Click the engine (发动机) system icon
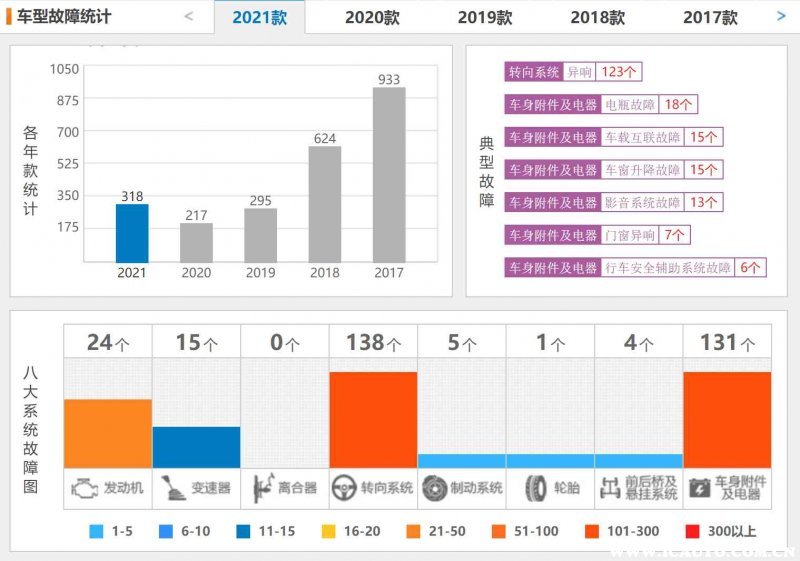Image resolution: width=800 pixels, height=561 pixels. pyautogui.click(x=82, y=488)
